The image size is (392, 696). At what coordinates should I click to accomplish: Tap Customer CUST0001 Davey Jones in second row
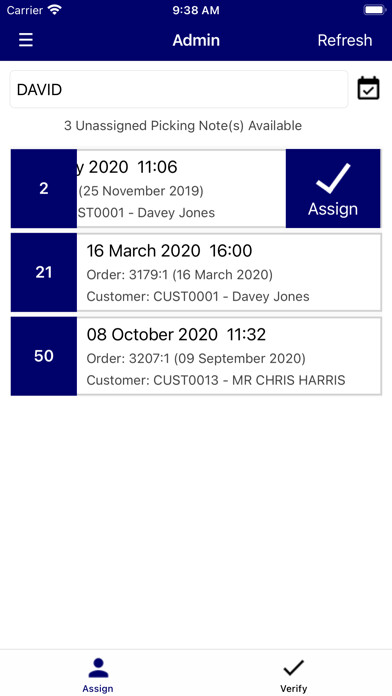pyautogui.click(x=198, y=297)
